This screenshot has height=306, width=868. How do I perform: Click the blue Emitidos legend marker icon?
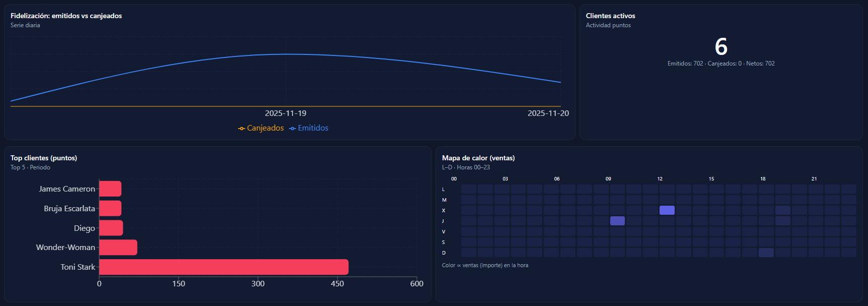pos(293,129)
